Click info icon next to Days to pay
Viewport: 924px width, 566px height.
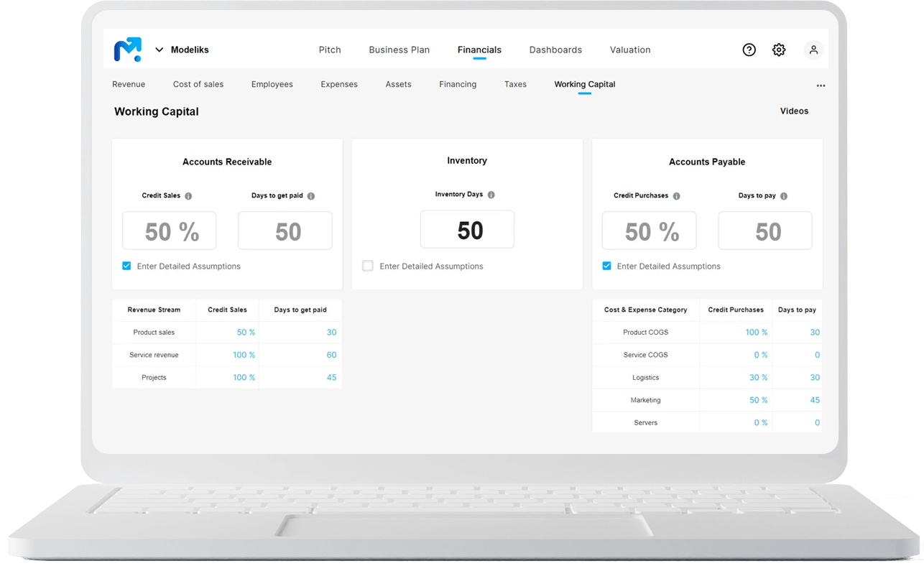tap(784, 196)
